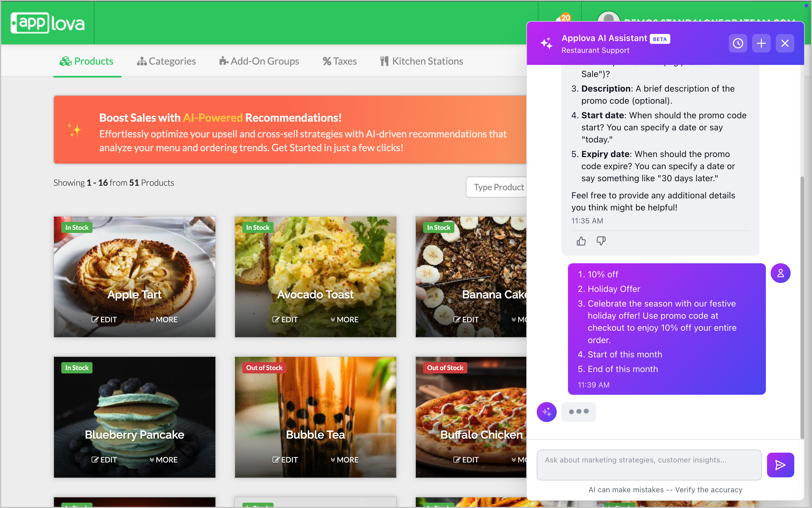Close the AI Assistant panel

[785, 43]
